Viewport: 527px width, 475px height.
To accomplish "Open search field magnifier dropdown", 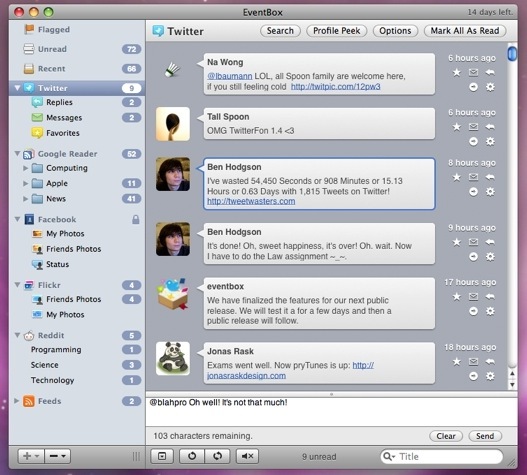I will coord(389,457).
